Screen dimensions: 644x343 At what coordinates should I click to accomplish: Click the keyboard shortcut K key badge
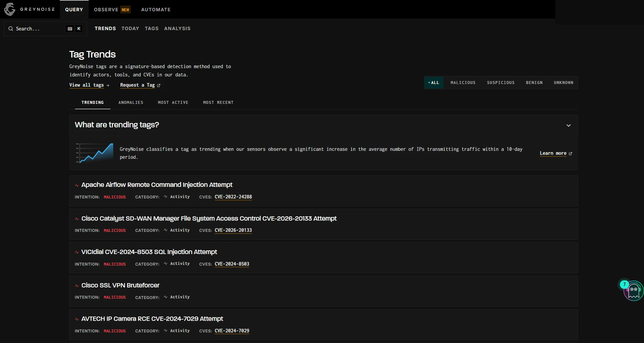[x=79, y=29]
